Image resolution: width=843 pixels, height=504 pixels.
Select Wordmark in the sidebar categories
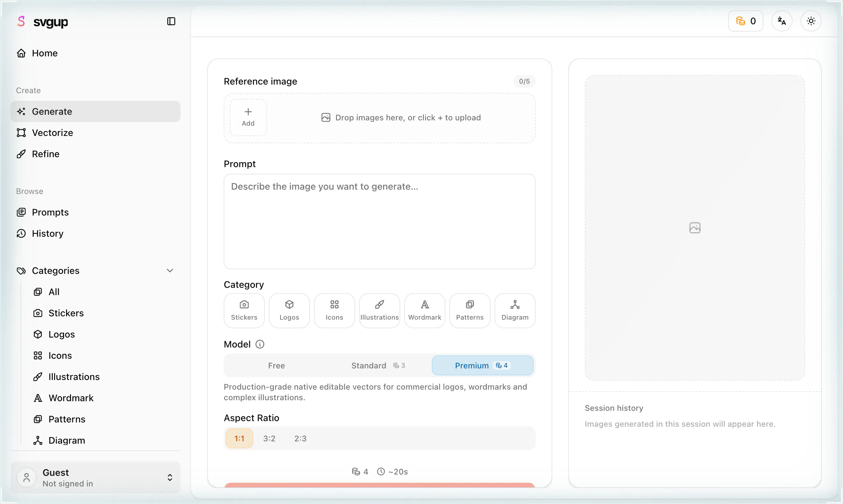pyautogui.click(x=104, y=398)
